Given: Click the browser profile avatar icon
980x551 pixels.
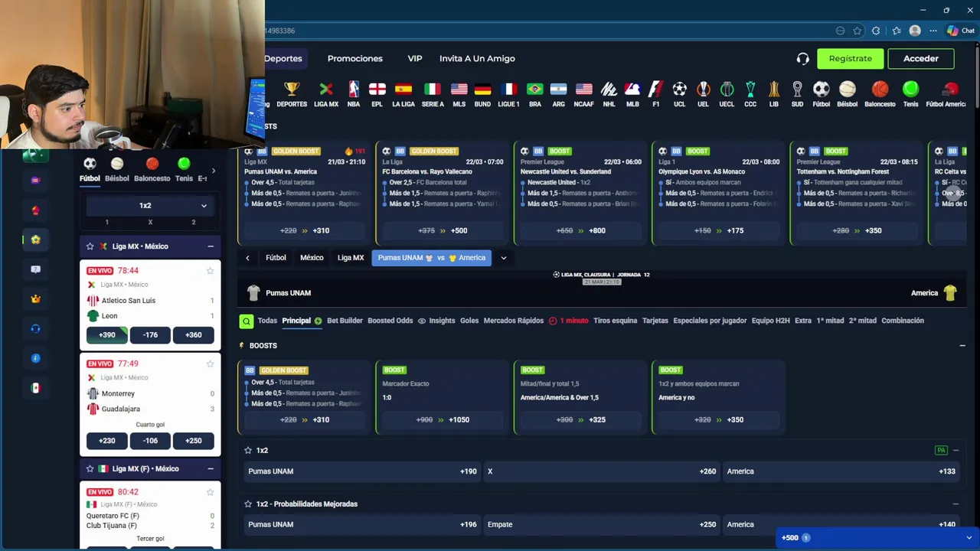Looking at the screenshot, I should 914,31.
